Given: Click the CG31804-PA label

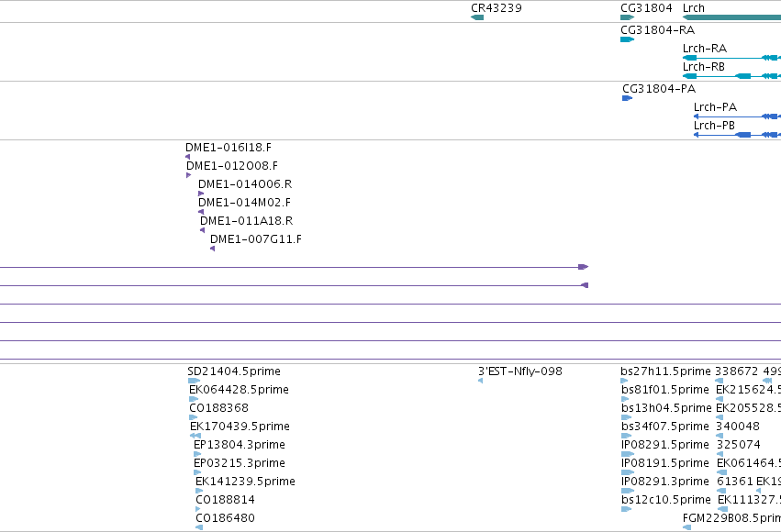Looking at the screenshot, I should [x=659, y=89].
